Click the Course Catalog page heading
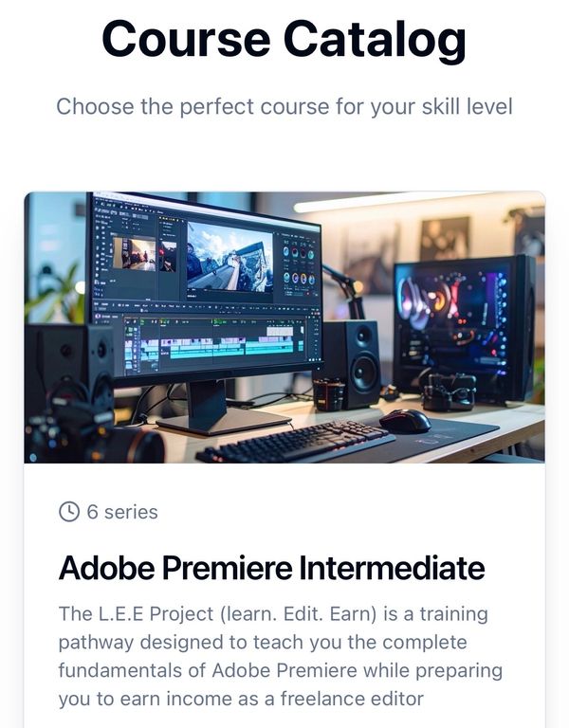Image resolution: width=569 pixels, height=728 pixels. tap(284, 39)
